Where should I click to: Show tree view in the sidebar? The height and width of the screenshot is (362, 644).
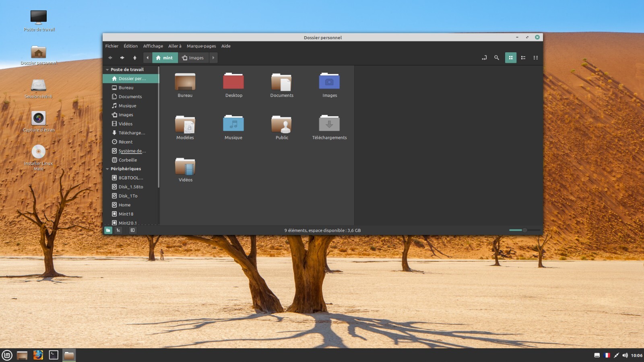118,230
